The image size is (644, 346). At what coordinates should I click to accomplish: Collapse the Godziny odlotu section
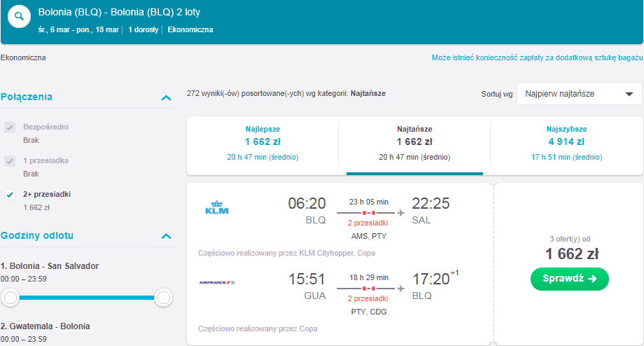(166, 236)
